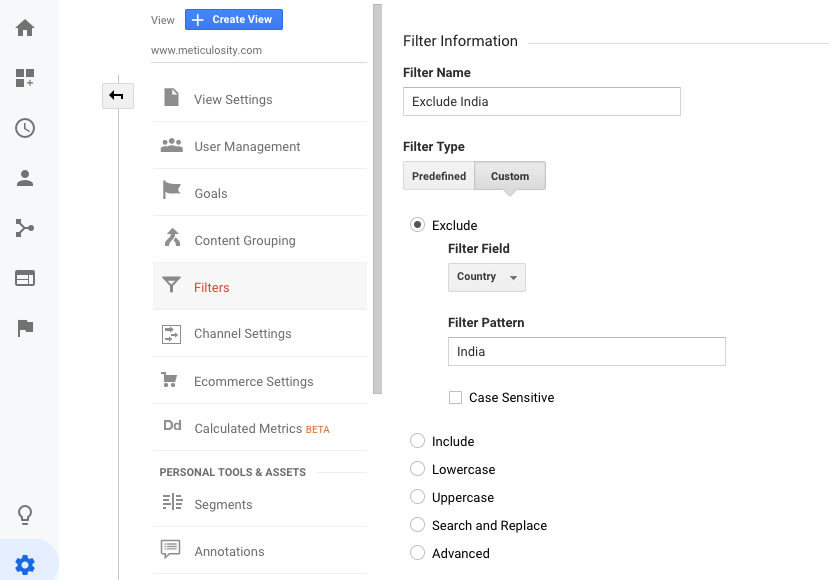Select the Customization icon

(27, 77)
